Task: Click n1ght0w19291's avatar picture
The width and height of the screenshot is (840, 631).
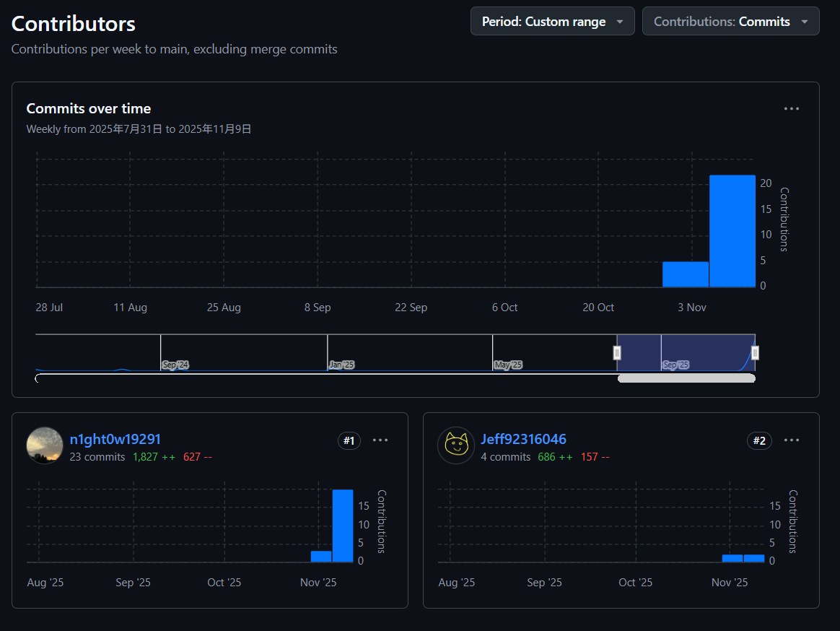Action: pyautogui.click(x=44, y=445)
